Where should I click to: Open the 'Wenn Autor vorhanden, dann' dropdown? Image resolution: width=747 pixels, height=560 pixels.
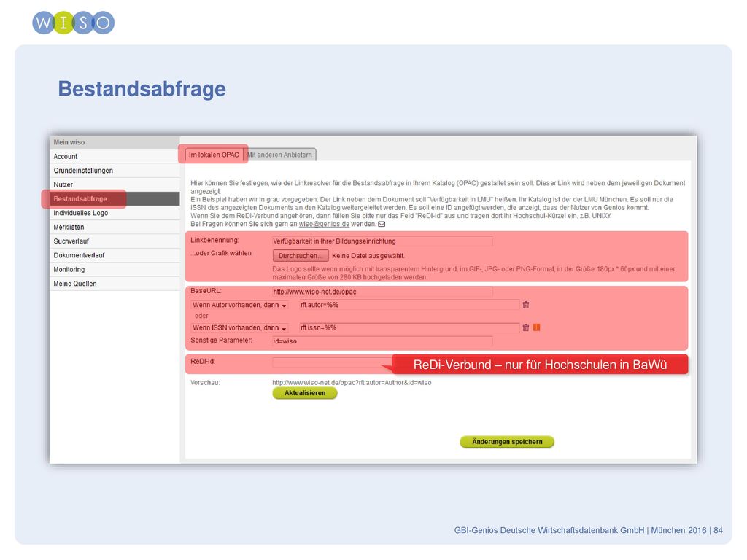click(239, 305)
